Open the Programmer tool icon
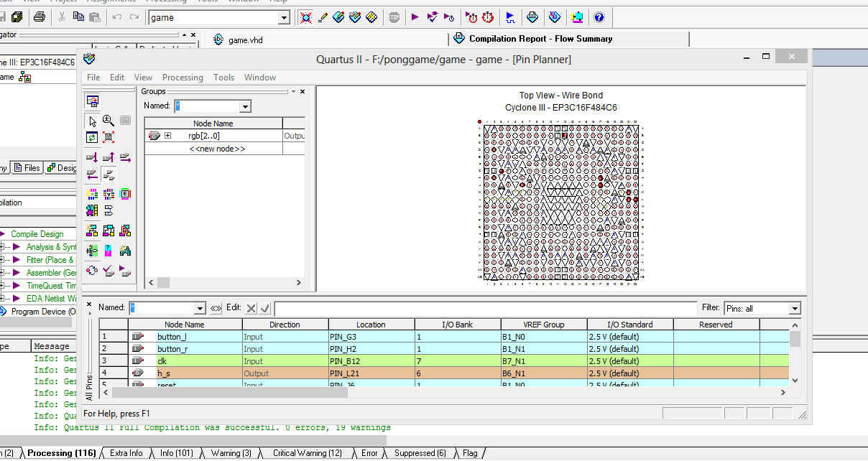 click(555, 17)
